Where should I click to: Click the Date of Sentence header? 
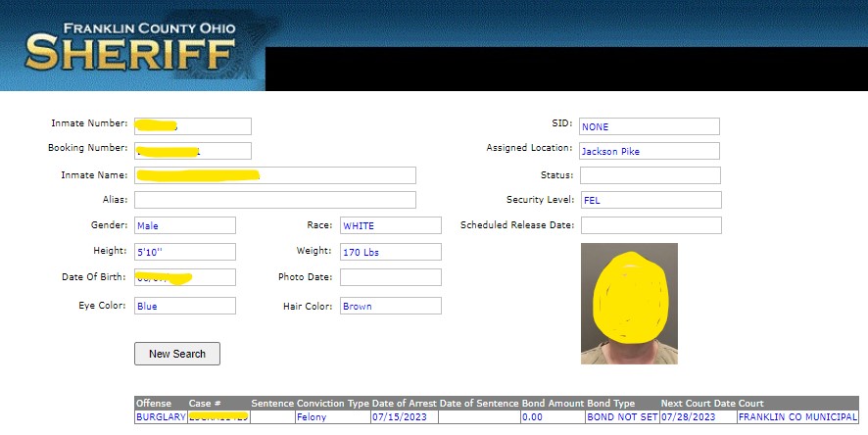click(x=479, y=403)
